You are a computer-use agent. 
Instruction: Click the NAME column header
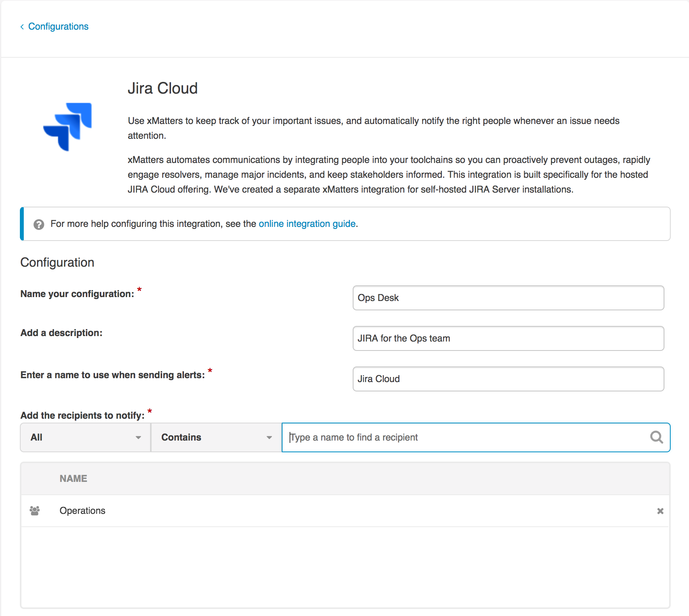[x=73, y=478]
